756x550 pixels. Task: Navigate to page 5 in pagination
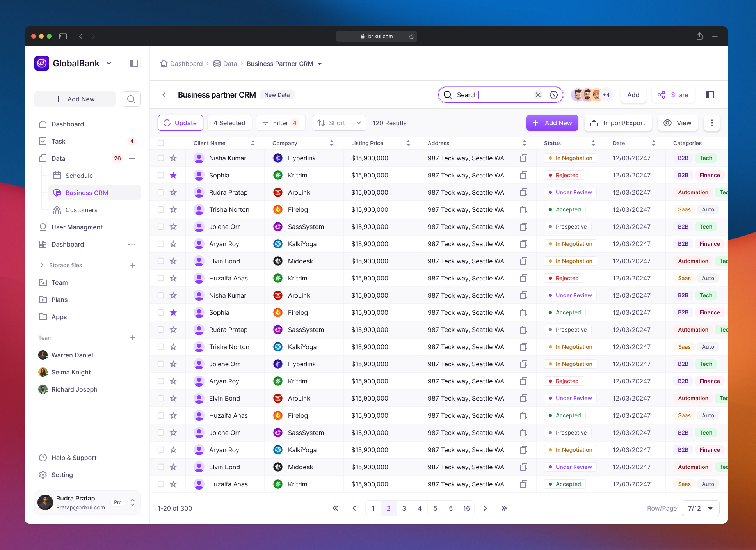[435, 508]
